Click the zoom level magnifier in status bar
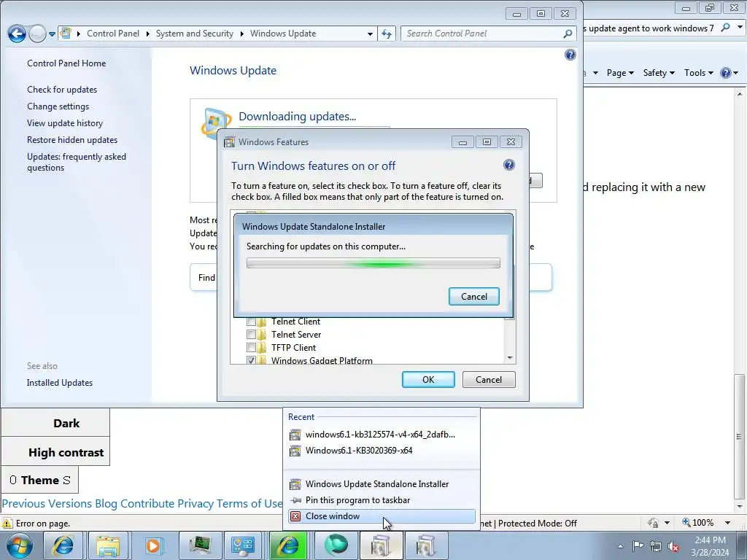This screenshot has width=747, height=560. tap(686, 522)
